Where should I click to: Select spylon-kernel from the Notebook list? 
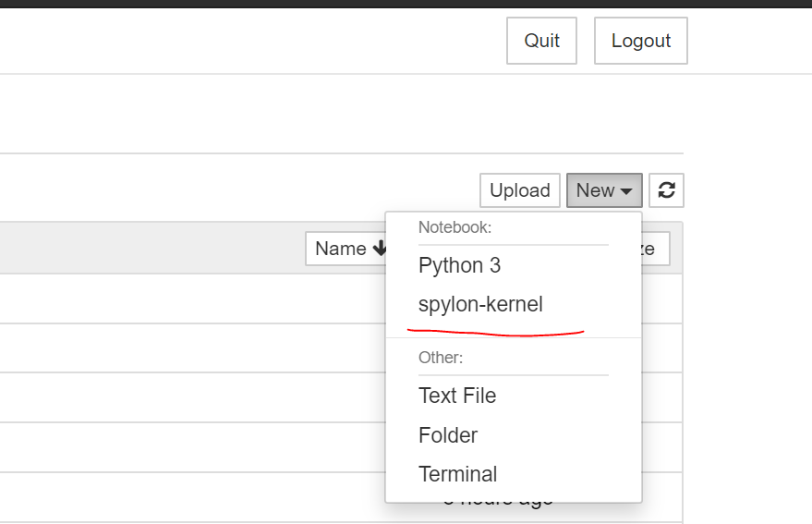click(480, 304)
